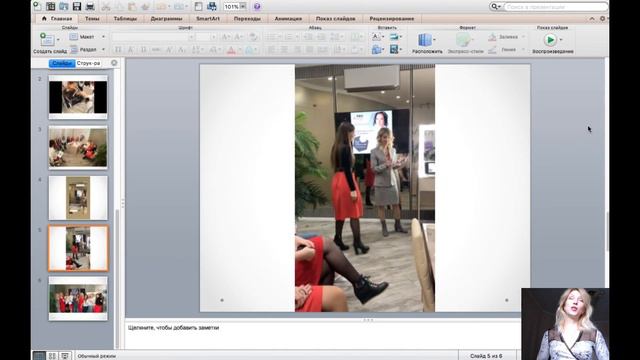Open Help with the purple question mark icon
The image size is (640, 360).
(257, 6)
